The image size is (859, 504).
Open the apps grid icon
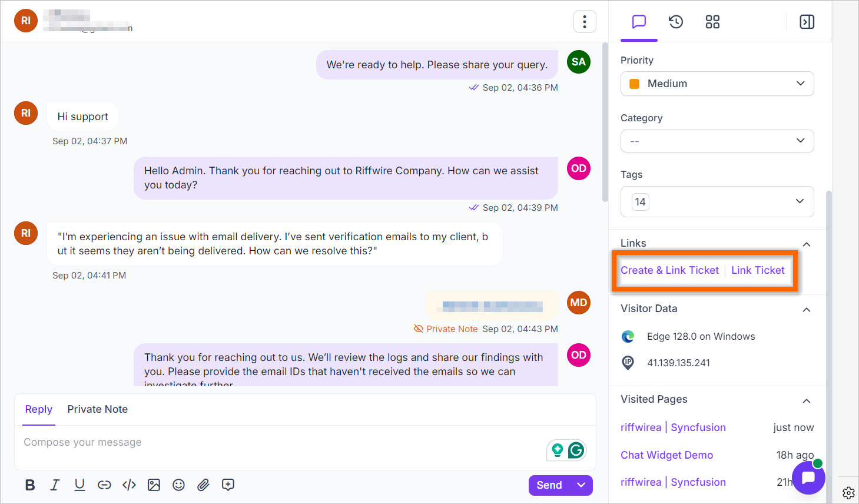pos(712,22)
